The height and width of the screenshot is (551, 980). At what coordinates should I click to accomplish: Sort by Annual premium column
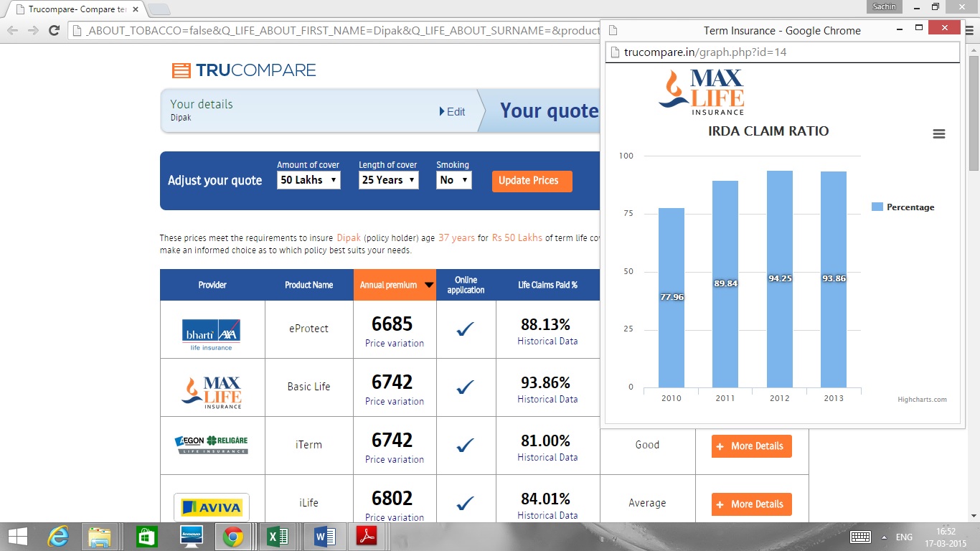pyautogui.click(x=395, y=285)
